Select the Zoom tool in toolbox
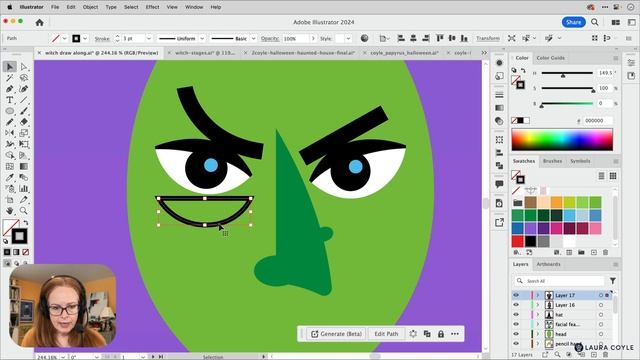This screenshot has height=360, width=640. [x=24, y=211]
